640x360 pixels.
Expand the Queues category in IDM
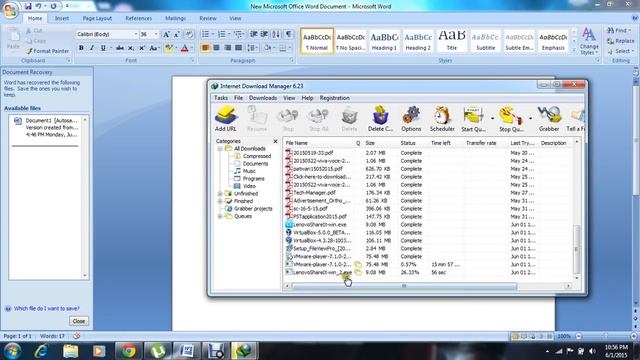coord(220,216)
